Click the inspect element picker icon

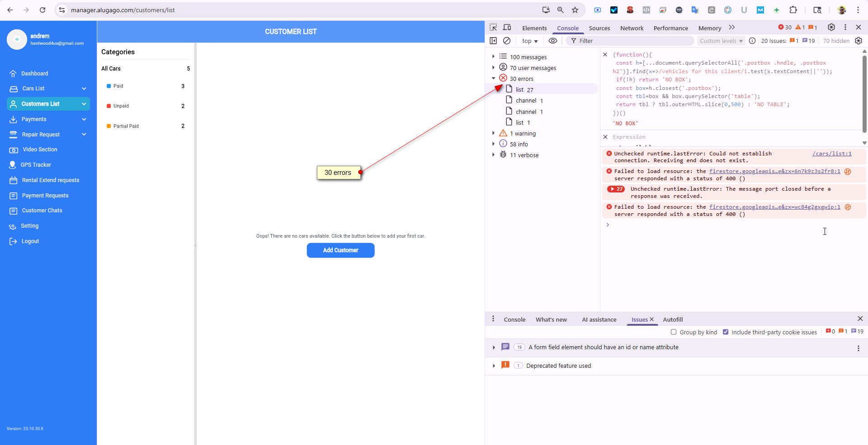[493, 28]
